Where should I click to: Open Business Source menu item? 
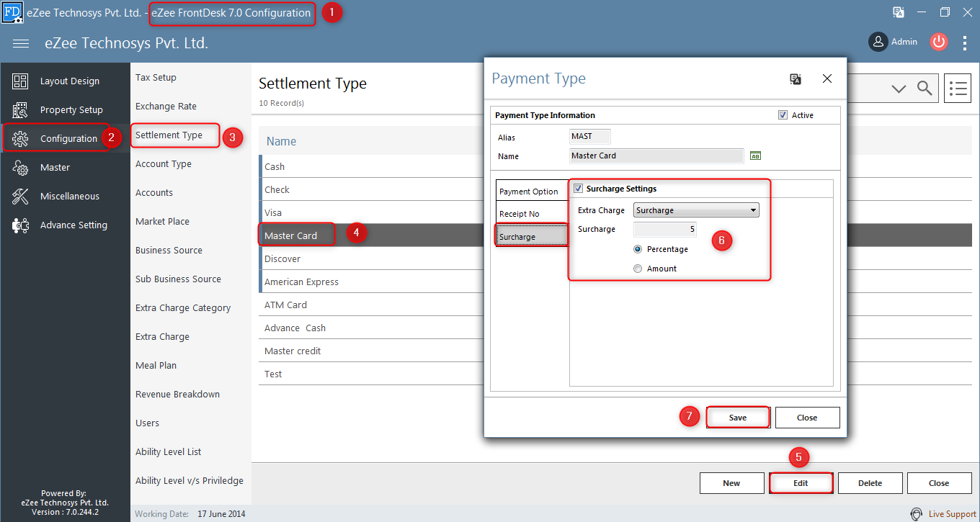pyautogui.click(x=169, y=251)
